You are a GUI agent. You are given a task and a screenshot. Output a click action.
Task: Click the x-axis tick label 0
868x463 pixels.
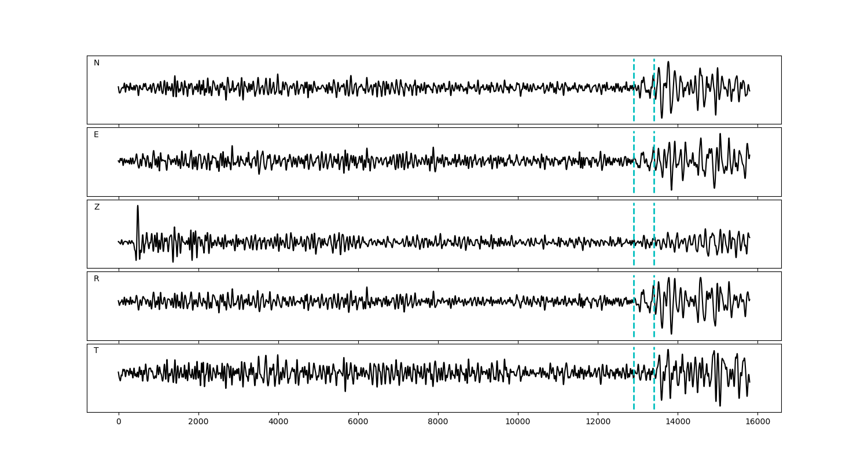[119, 422]
